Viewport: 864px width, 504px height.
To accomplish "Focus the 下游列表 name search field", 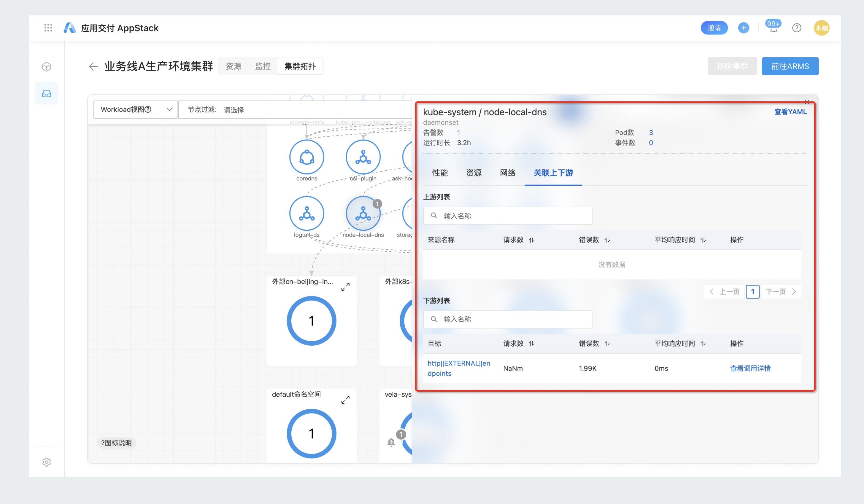I will (x=507, y=319).
